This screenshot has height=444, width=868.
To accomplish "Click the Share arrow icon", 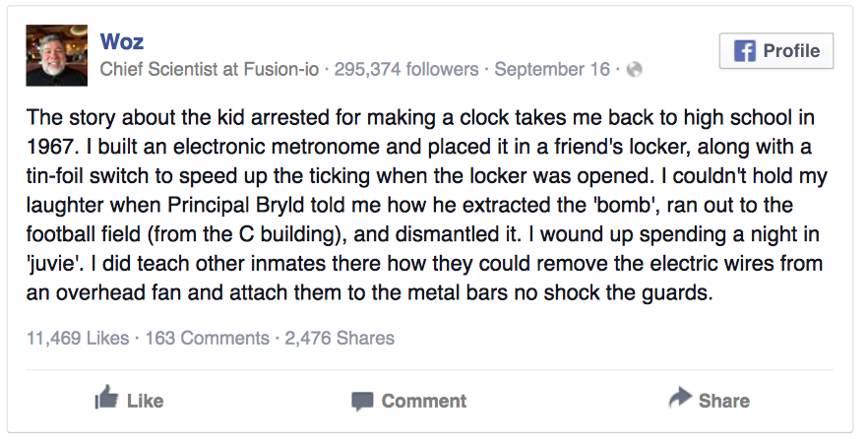I will pos(679,399).
